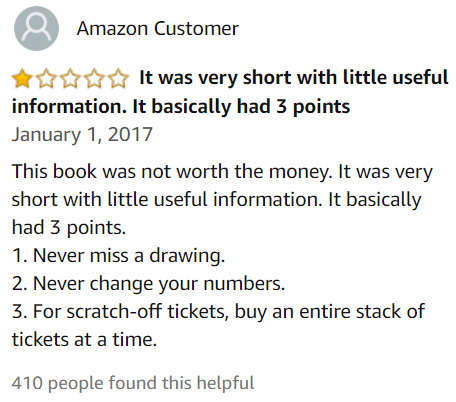Viewport: 456px width, 402px height.
Task: Click the third empty rating star
Action: pyautogui.click(x=70, y=79)
